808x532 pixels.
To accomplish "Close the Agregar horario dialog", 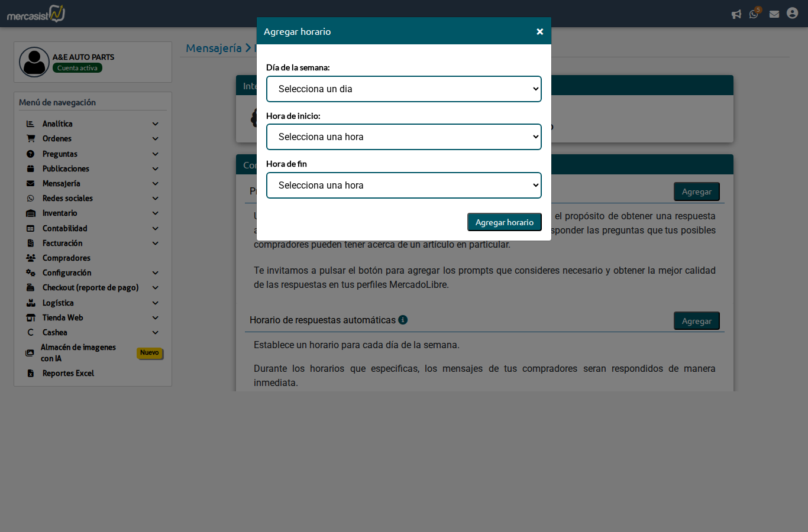I will click(539, 32).
